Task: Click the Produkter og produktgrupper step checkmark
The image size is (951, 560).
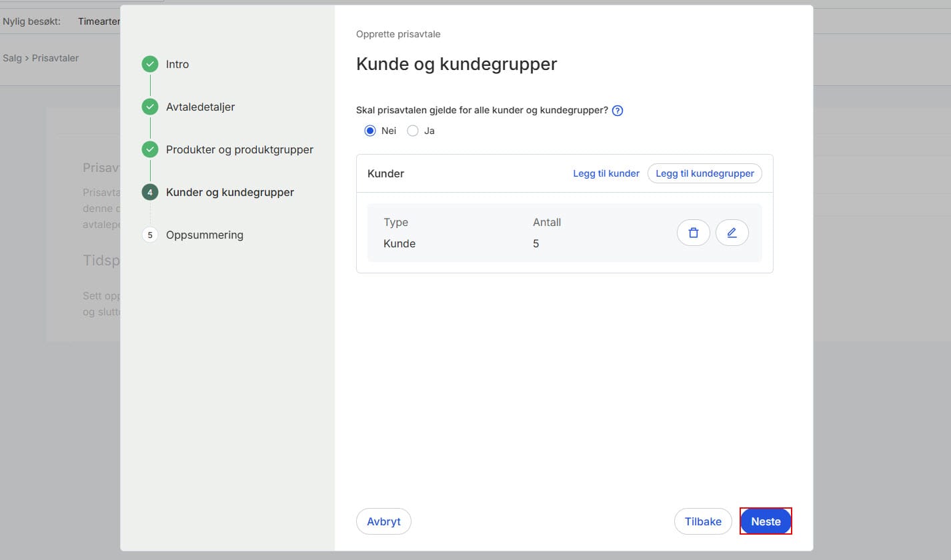Action: (149, 149)
